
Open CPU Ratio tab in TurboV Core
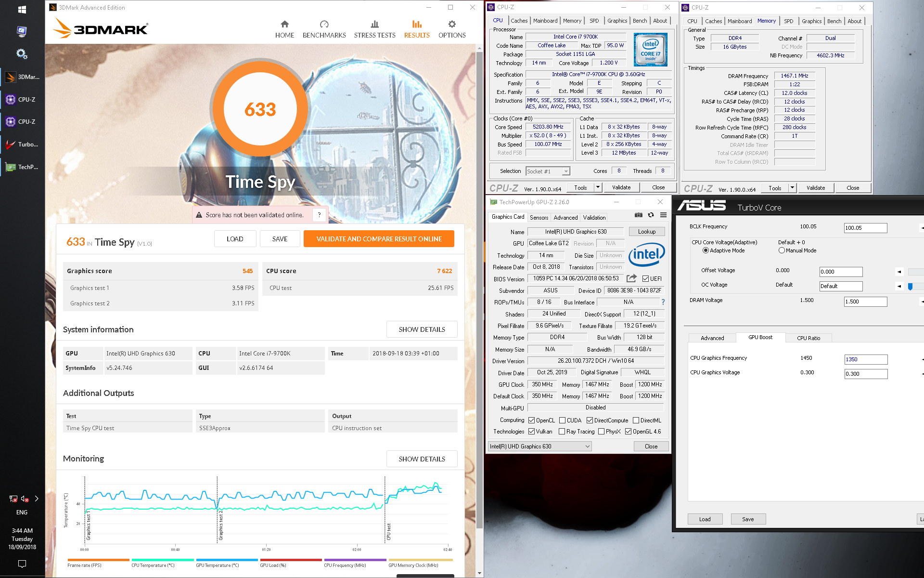tap(808, 338)
